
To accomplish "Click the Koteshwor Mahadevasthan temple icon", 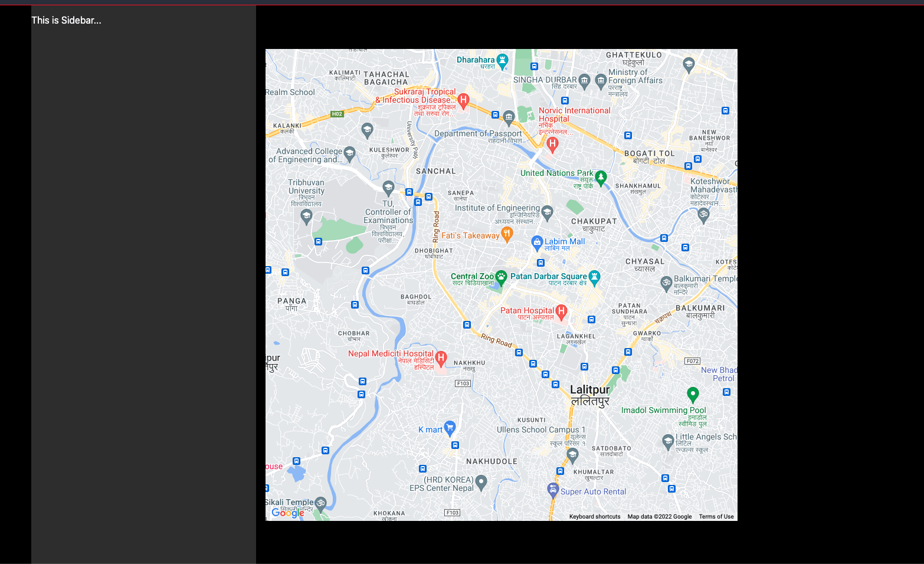I will pyautogui.click(x=703, y=215).
